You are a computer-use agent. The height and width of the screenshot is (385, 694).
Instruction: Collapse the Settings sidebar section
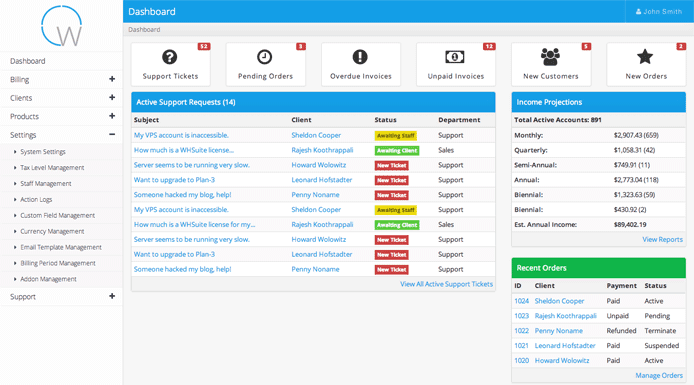pyautogui.click(x=112, y=134)
